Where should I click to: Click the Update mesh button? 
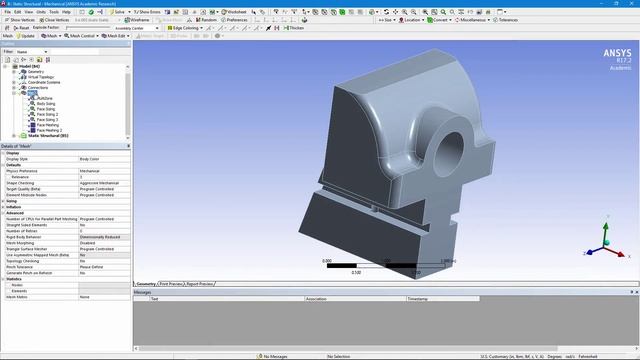25,36
